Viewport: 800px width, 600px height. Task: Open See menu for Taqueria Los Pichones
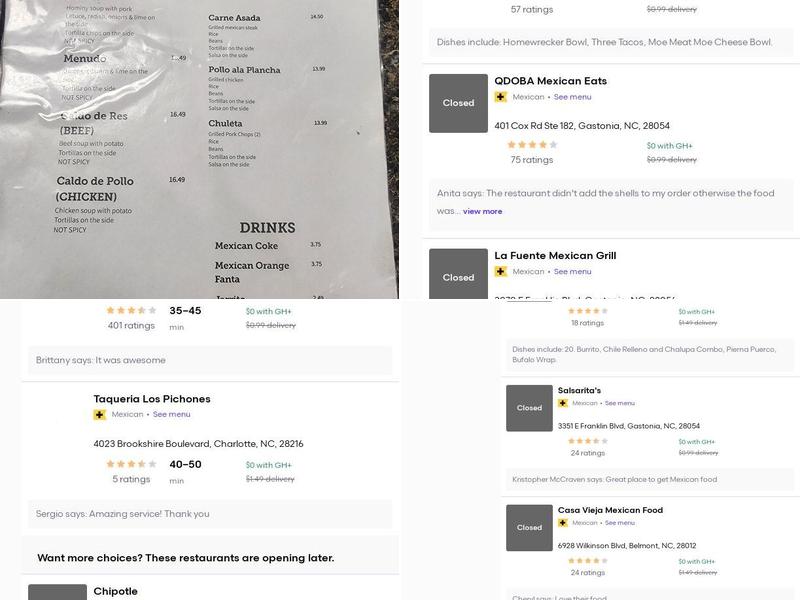171,415
